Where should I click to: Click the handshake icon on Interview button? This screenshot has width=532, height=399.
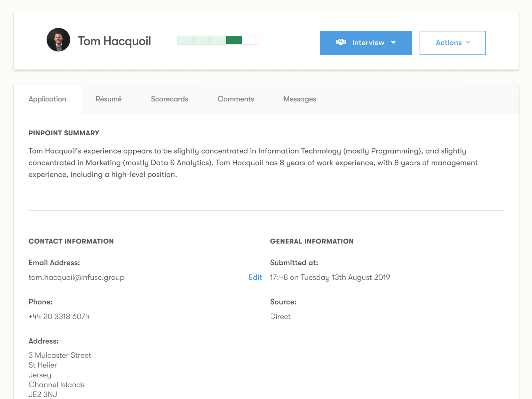pyautogui.click(x=341, y=42)
